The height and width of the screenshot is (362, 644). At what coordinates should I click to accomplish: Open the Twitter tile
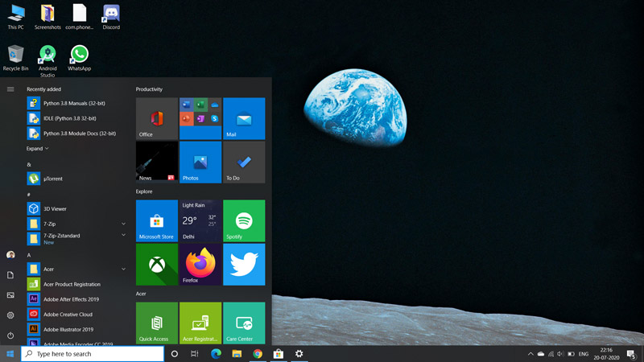244,265
